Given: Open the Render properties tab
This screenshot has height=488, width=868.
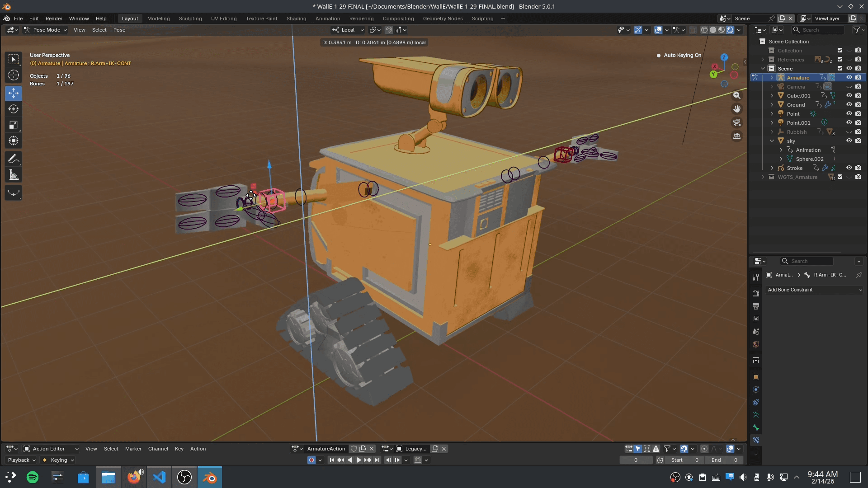Looking at the screenshot, I should tap(755, 293).
